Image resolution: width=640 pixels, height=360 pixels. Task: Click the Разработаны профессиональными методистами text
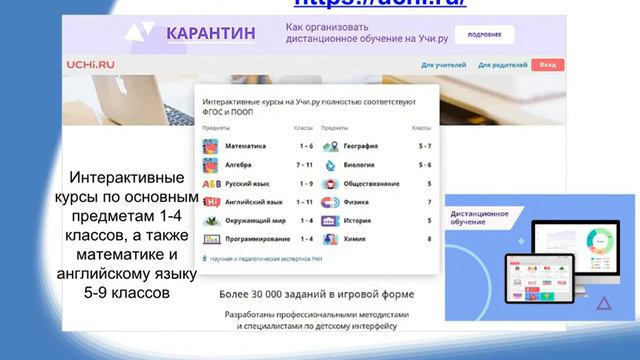pos(317,320)
